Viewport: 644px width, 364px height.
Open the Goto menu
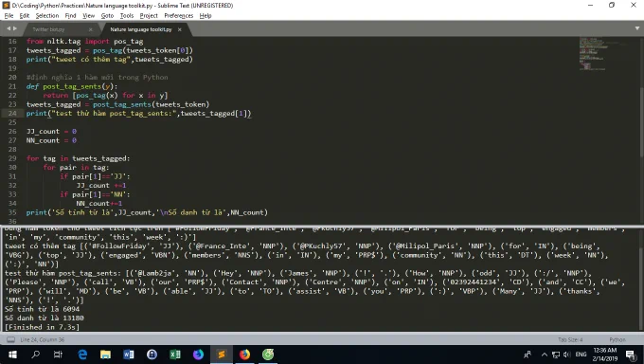coord(107,15)
